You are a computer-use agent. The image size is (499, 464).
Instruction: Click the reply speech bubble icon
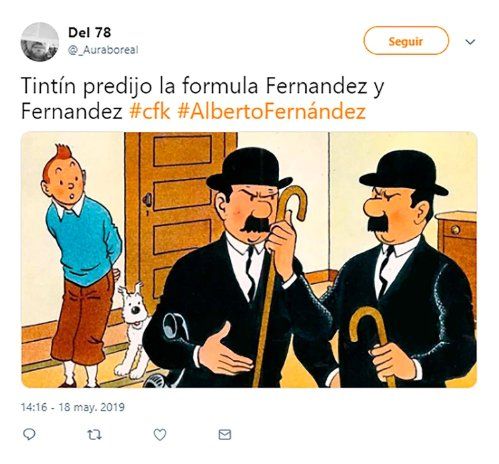point(29,434)
